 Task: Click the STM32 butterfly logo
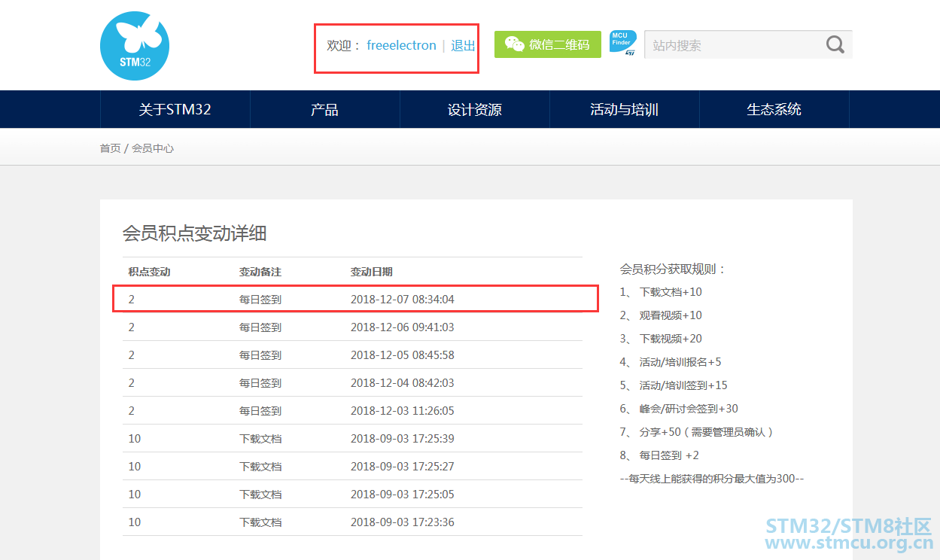tap(135, 46)
